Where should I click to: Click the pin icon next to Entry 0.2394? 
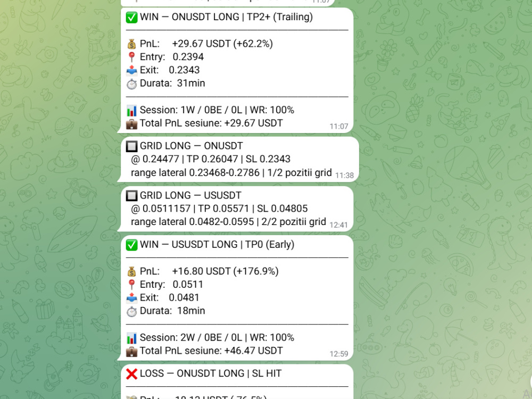pos(131,57)
